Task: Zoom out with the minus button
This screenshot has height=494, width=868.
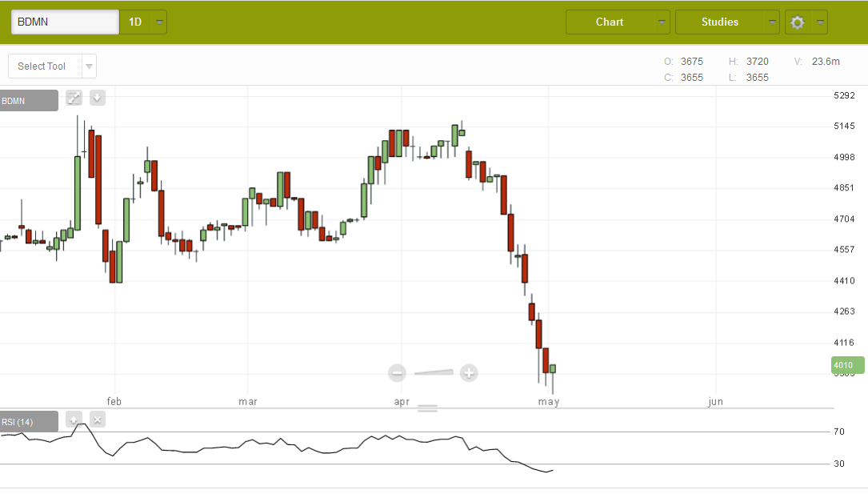Action: click(x=398, y=372)
